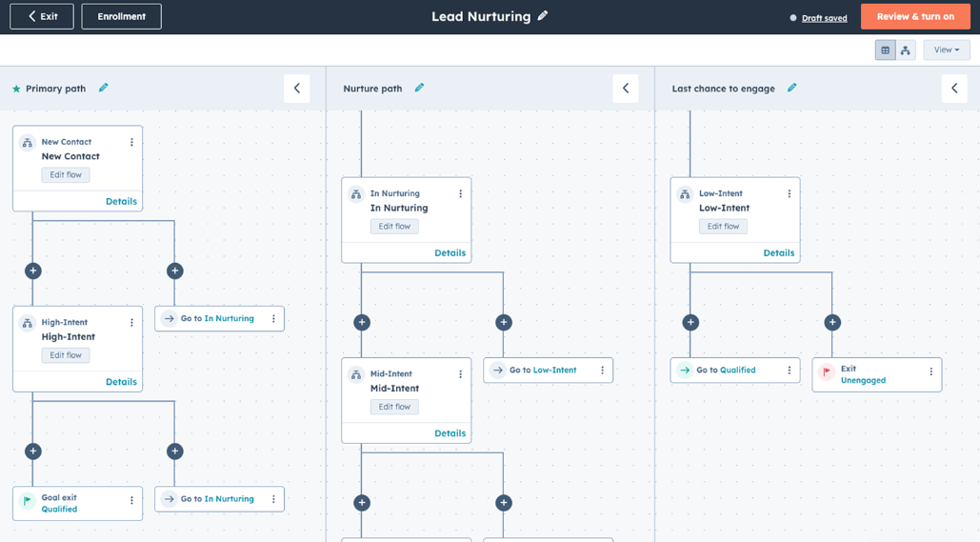Add step above High-Intent card
This screenshot has height=542, width=980.
click(x=33, y=271)
